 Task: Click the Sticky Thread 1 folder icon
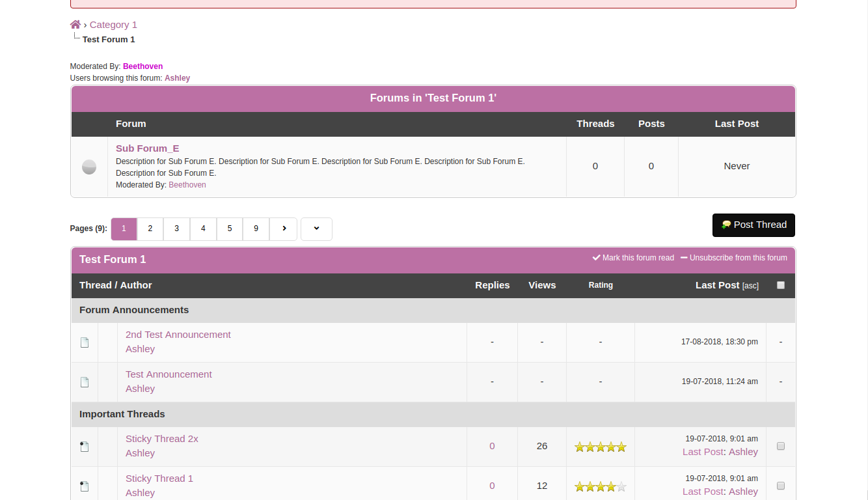(x=85, y=486)
